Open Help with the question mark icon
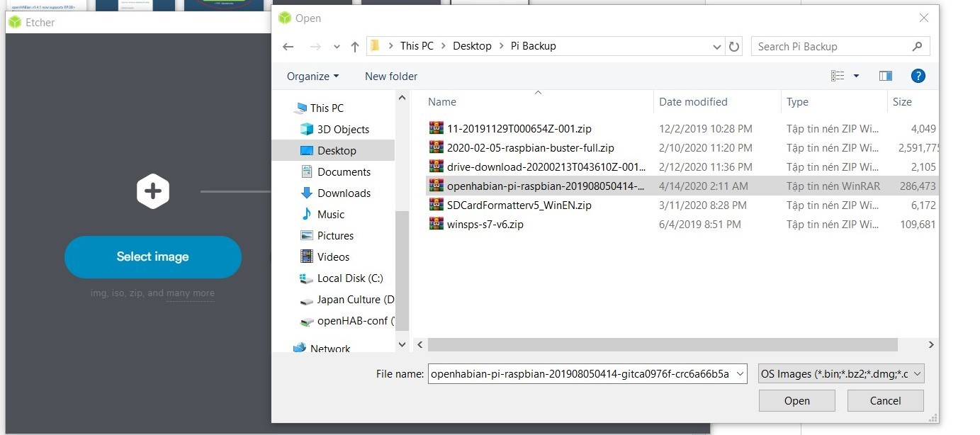This screenshot has width=980, height=435. click(x=918, y=76)
